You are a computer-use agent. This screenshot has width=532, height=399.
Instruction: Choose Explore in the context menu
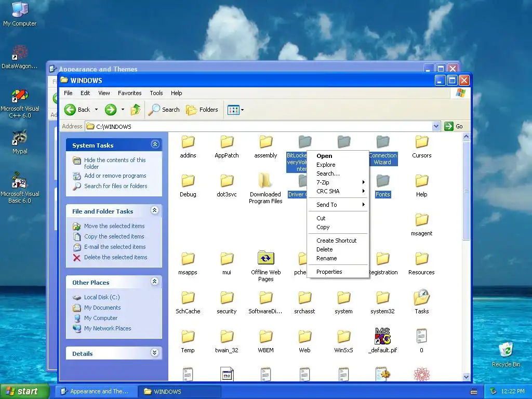coord(338,165)
